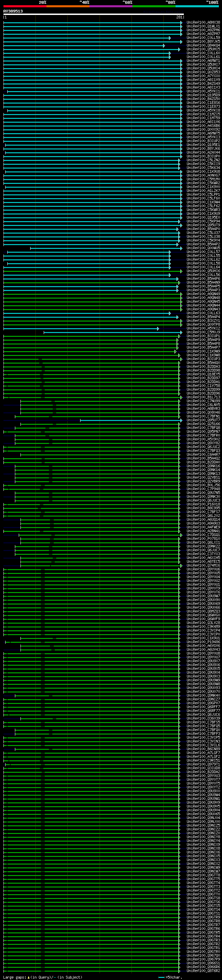222x980 pixels.
Task: Select hit label UniRef100_C0LL64
Action: pyautogui.click(x=203, y=267)
